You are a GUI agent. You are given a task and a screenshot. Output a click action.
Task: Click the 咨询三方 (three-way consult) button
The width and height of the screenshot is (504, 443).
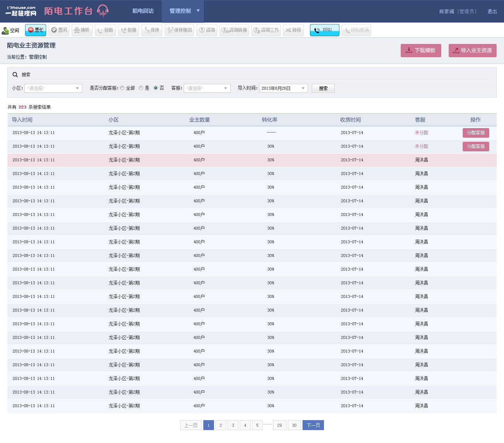point(266,30)
